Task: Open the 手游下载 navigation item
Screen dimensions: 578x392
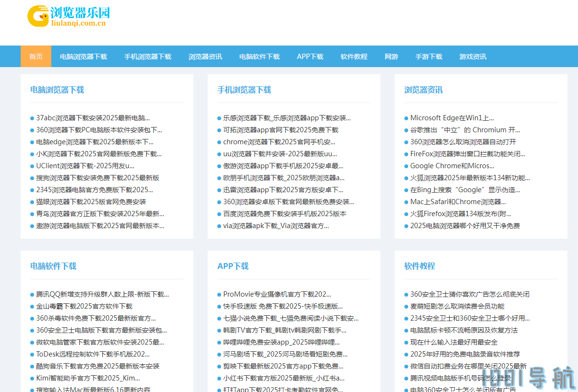Action: (429, 57)
